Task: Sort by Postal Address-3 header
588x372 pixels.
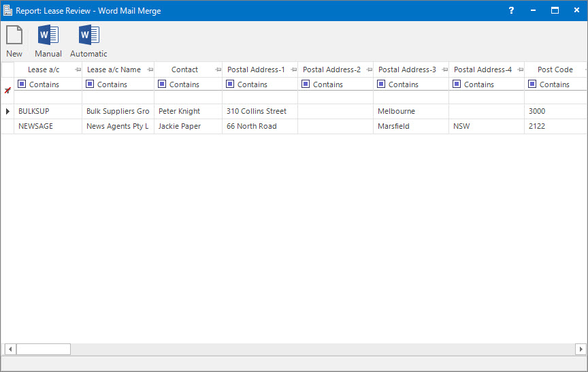Action: click(407, 69)
